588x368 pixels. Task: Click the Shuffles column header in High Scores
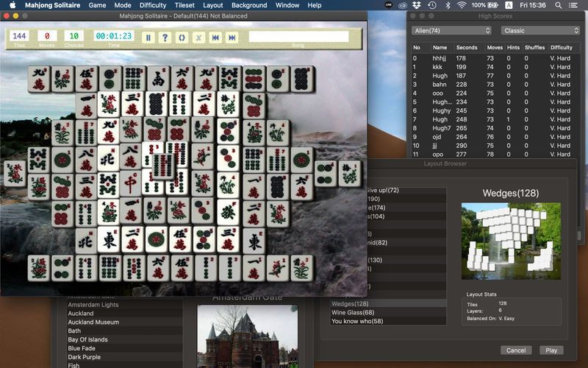[x=535, y=48]
